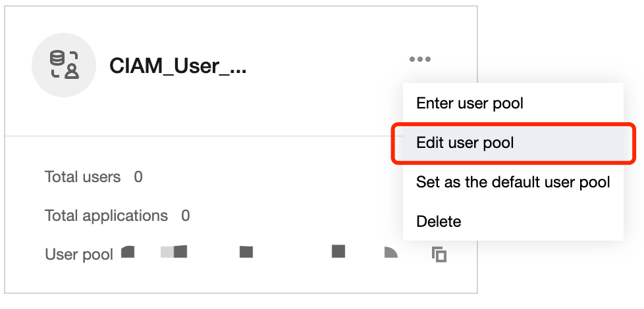Open the three-dot more options menu
The height and width of the screenshot is (309, 644).
click(419, 59)
